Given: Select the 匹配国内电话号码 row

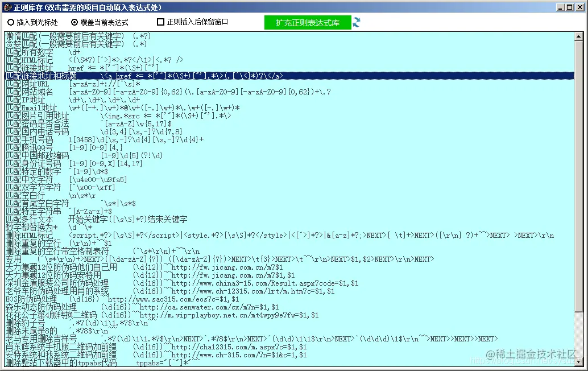Looking at the screenshot, I should coord(289,131).
